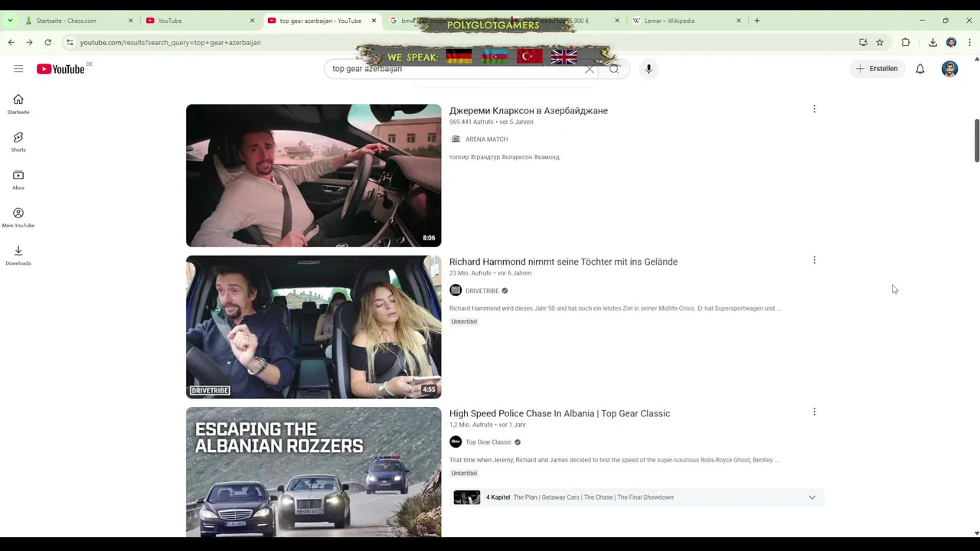Viewport: 980px width, 551px height.
Task: Open options menu for Richard Hammond video
Action: (x=814, y=260)
